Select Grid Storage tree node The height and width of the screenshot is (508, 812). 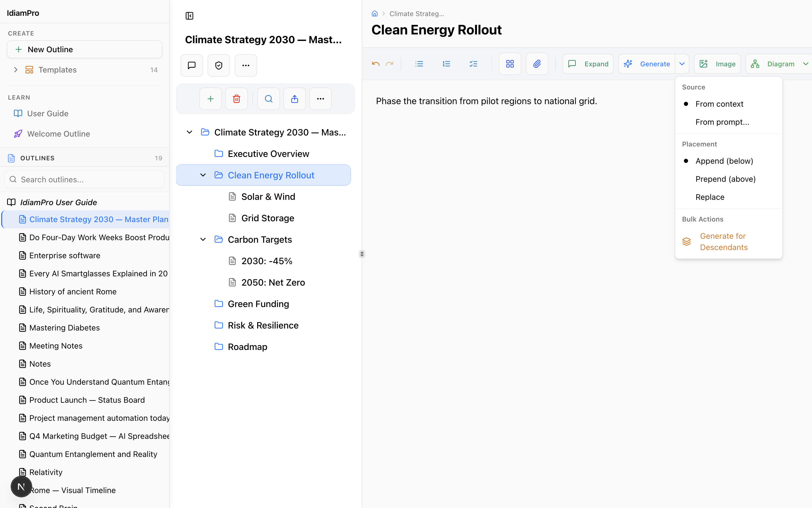click(263, 218)
